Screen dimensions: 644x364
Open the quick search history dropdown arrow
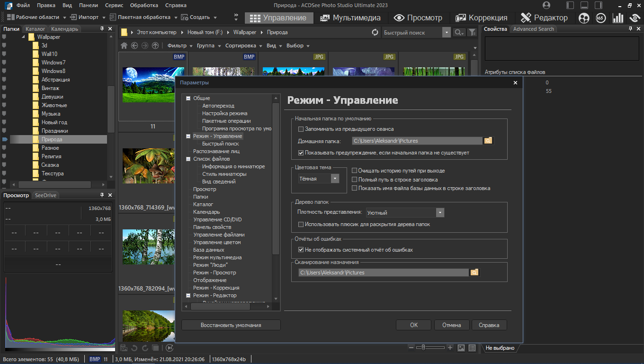click(x=446, y=32)
